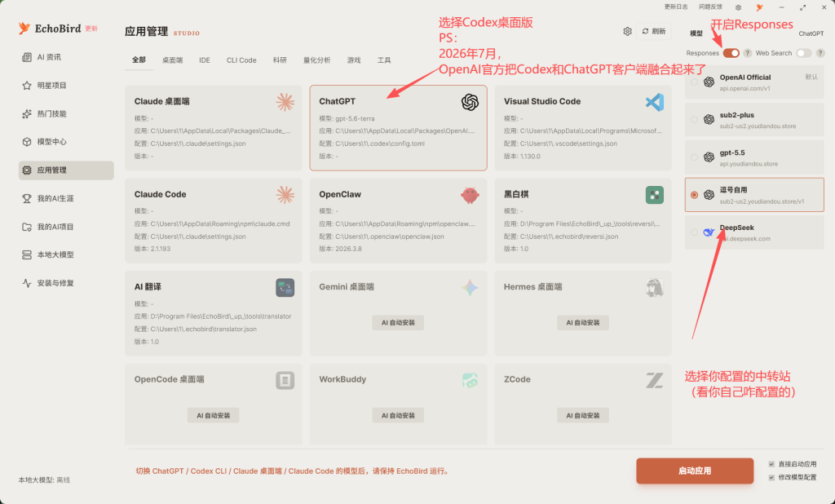The image size is (835, 504).
Task: Switch to the 量化分析 tab
Action: point(317,60)
